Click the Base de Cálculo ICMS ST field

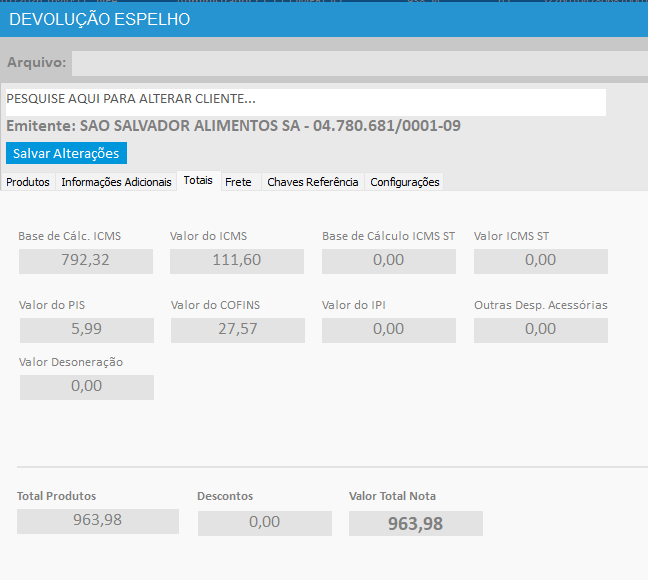click(389, 261)
